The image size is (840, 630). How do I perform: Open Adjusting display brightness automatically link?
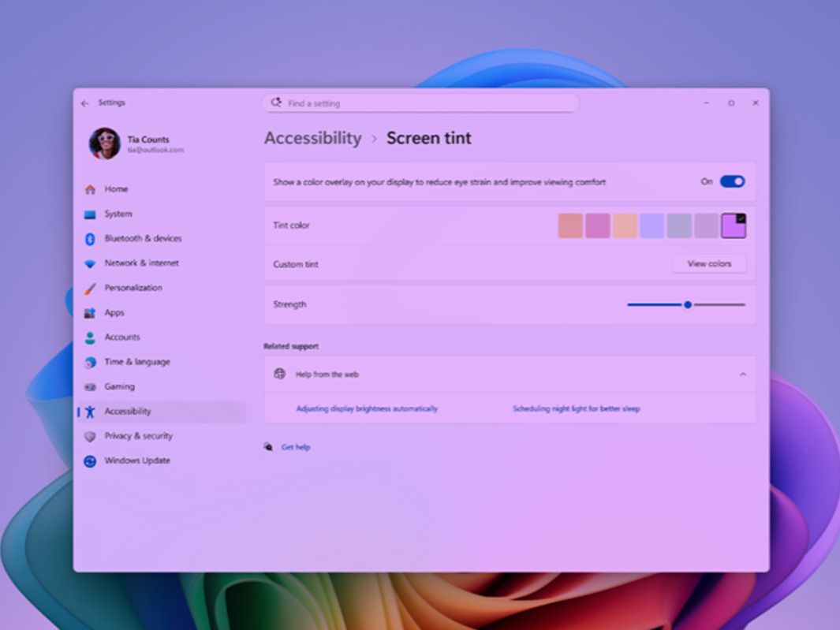367,408
